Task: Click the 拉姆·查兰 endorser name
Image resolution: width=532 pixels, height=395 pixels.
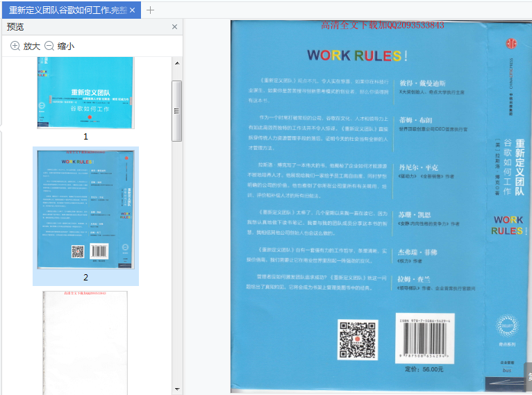Action: 414,279
